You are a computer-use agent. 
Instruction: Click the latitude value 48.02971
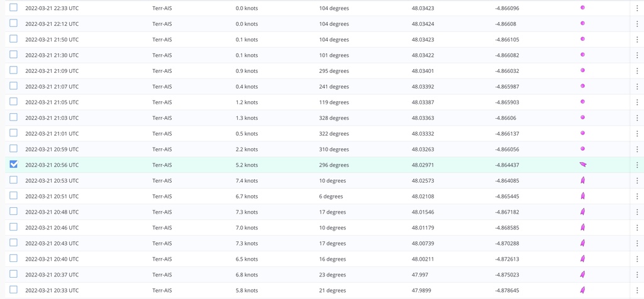[x=423, y=165]
